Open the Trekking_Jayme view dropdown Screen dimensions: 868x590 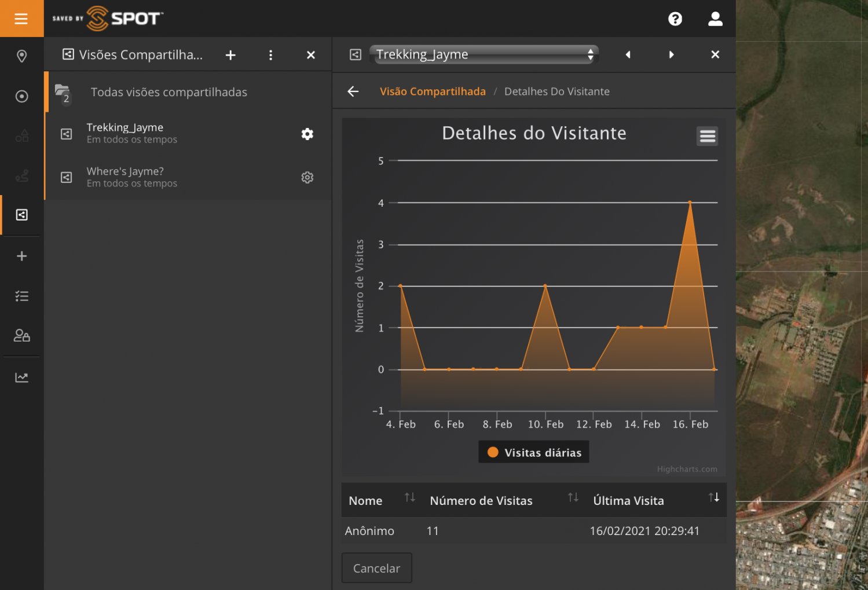coord(484,54)
